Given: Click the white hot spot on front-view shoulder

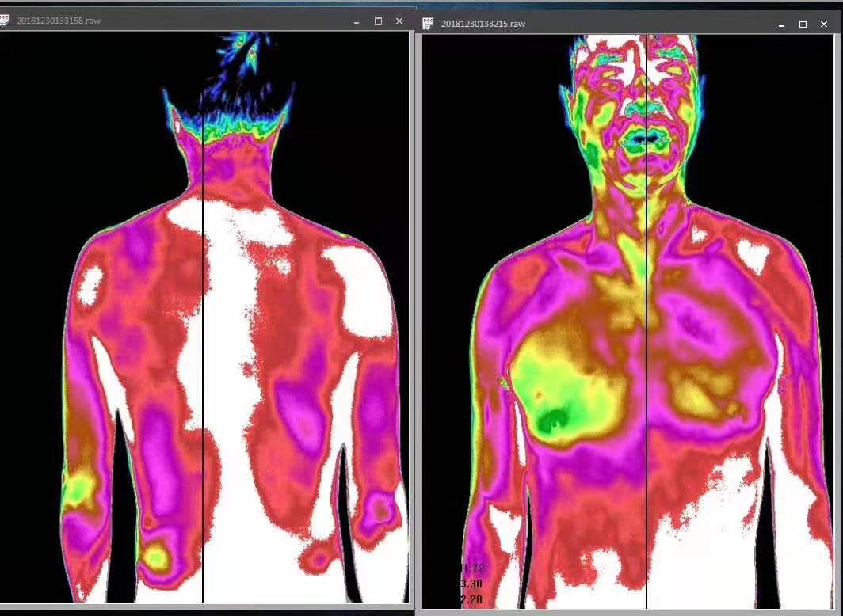Looking at the screenshot, I should 753,255.
